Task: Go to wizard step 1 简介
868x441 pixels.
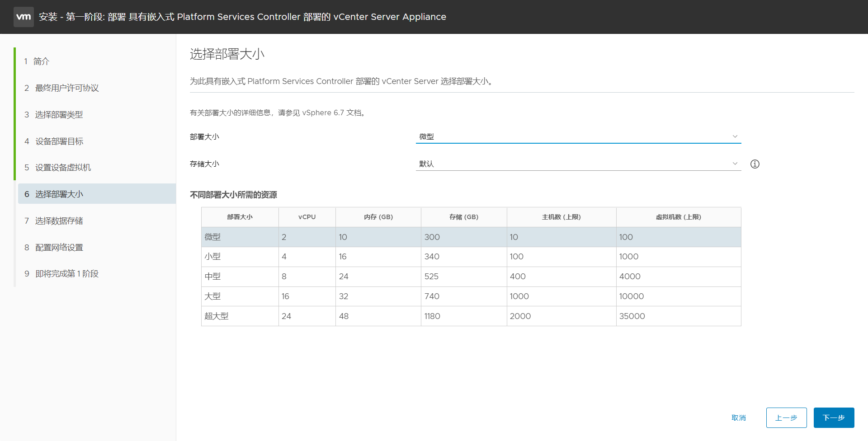Action: coord(37,61)
